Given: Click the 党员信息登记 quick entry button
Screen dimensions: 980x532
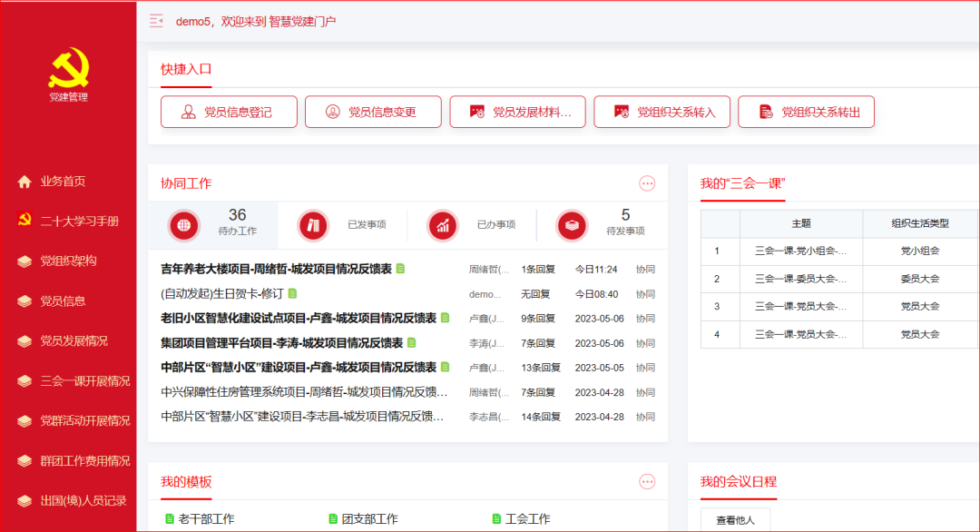Looking at the screenshot, I should (228, 111).
